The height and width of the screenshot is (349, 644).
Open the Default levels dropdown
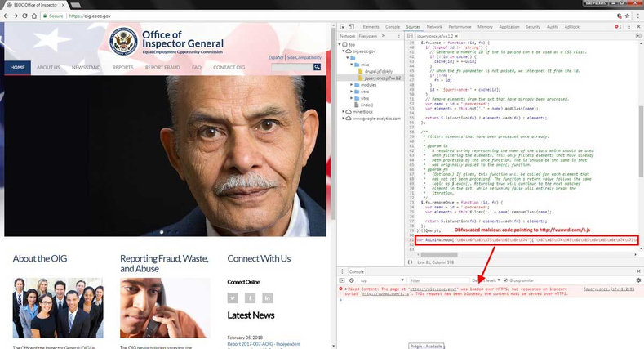tap(486, 280)
